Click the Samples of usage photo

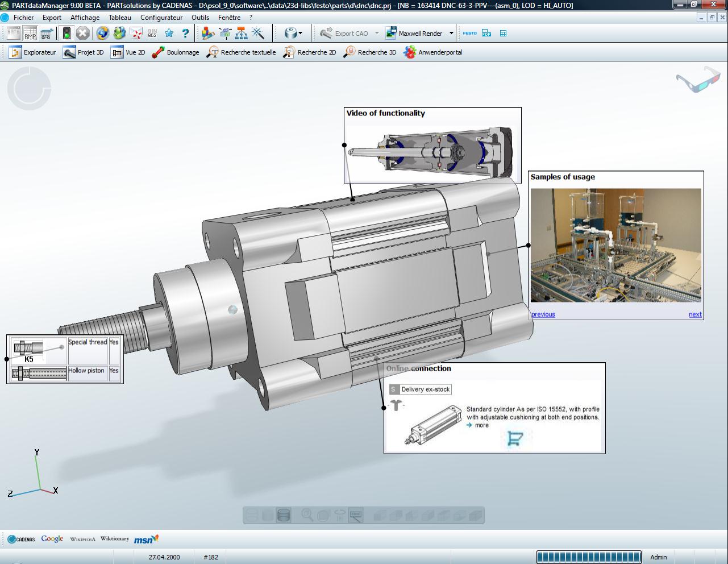[616, 245]
